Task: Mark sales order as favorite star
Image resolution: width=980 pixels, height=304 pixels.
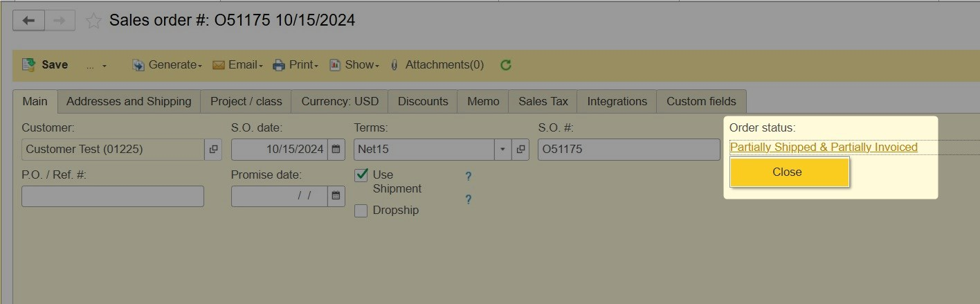Action: tap(93, 21)
